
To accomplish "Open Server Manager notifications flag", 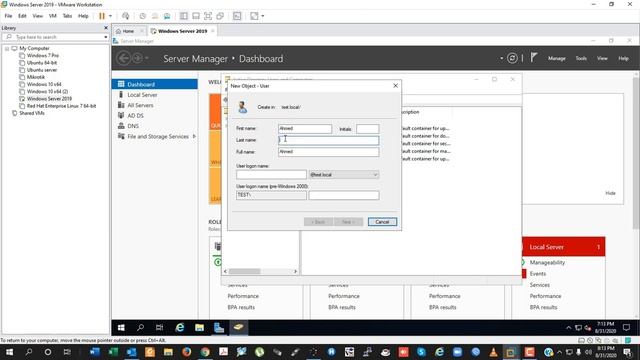I will click(x=533, y=58).
